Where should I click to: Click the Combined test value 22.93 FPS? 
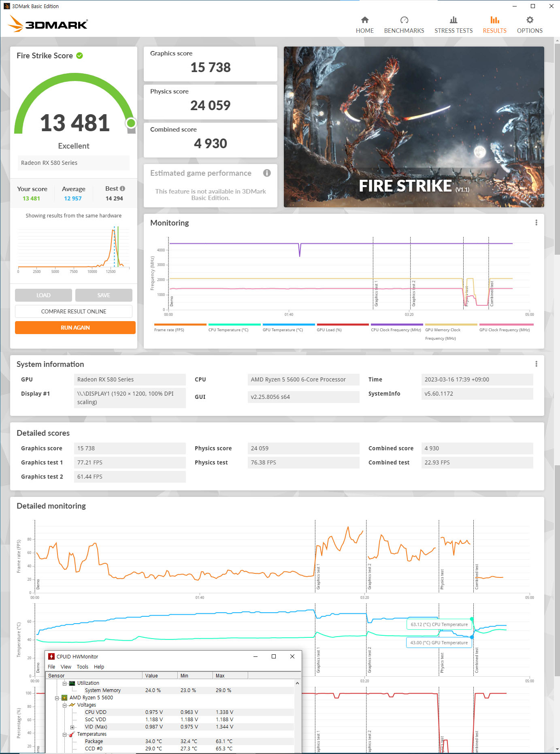coord(477,462)
